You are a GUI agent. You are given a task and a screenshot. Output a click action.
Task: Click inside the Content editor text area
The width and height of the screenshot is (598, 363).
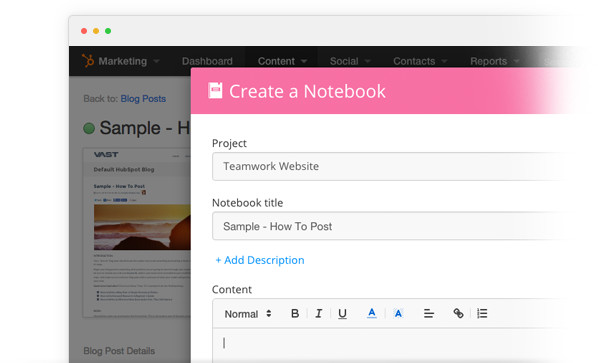tap(393, 345)
